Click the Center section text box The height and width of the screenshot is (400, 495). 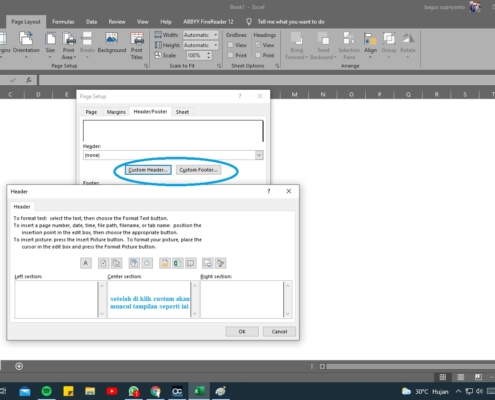pos(149,299)
